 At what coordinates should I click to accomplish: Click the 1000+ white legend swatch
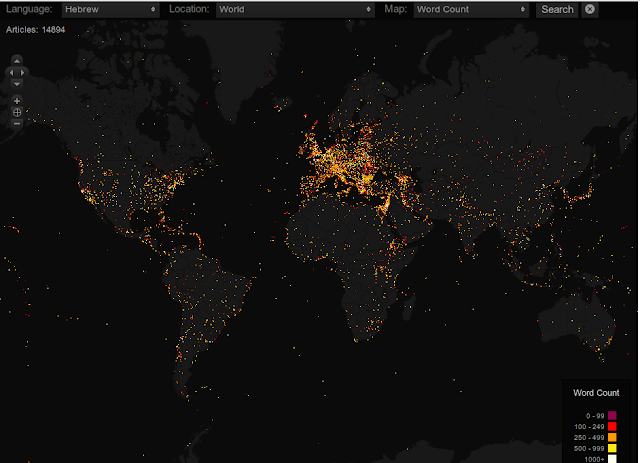612,459
